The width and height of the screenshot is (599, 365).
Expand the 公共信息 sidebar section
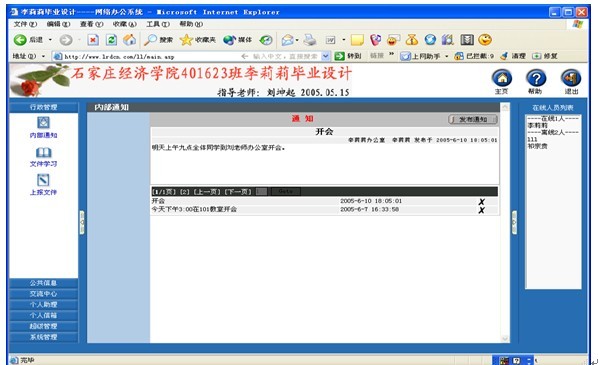44,283
